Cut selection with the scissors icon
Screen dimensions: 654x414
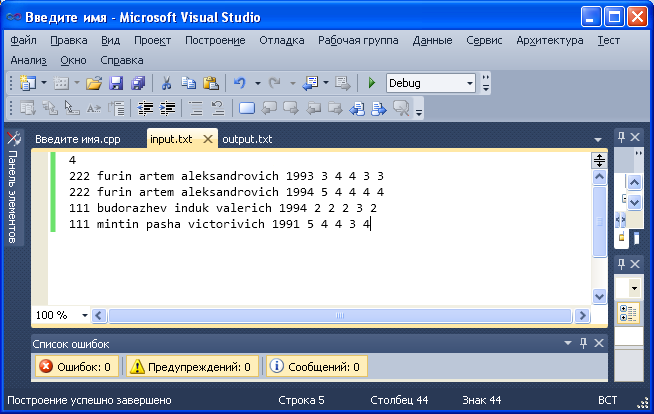[166, 83]
